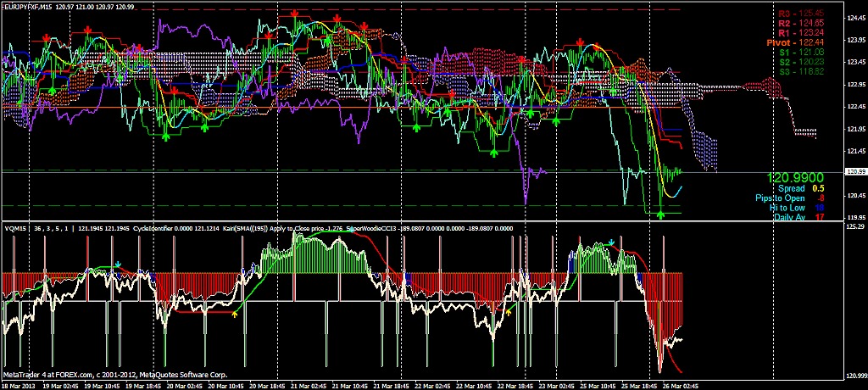Viewport: 868px width, 390px height.
Task: Click the 25 Mar 10:45 time label
Action: [599, 386]
